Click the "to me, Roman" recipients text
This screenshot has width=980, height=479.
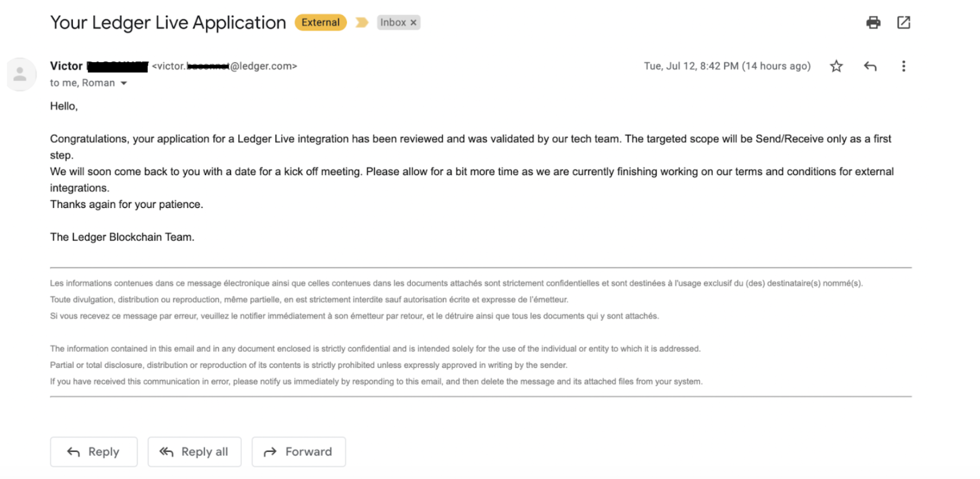(82, 83)
